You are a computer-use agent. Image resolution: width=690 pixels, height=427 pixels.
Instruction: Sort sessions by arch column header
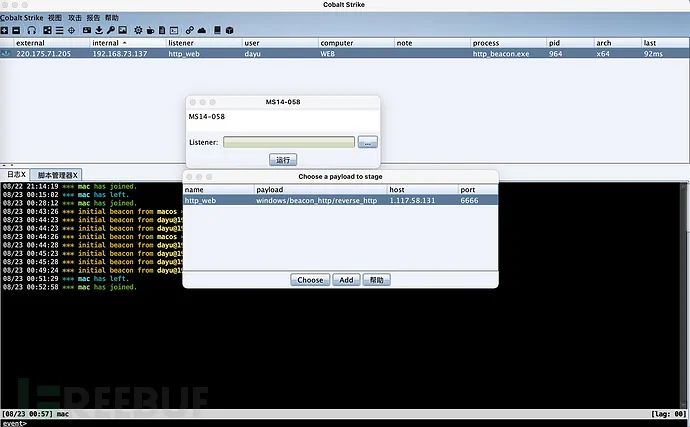pyautogui.click(x=618, y=43)
